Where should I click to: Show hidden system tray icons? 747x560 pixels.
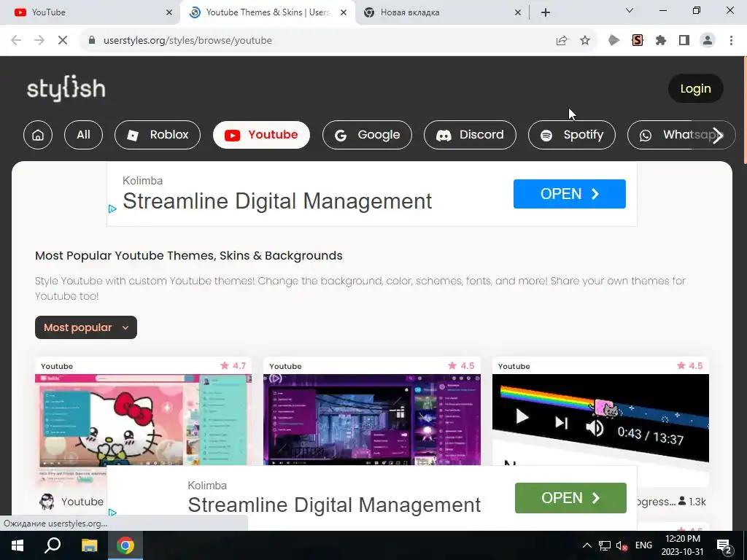tap(587, 545)
